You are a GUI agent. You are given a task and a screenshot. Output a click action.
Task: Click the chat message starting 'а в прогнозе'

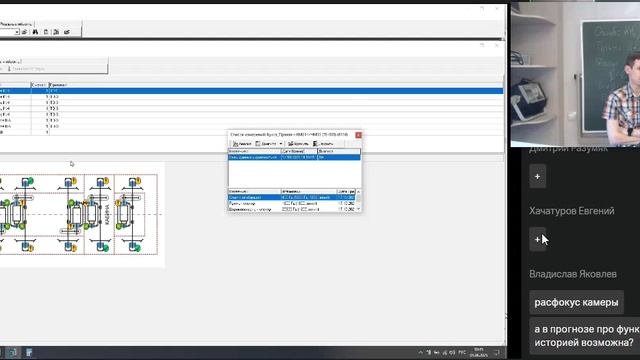(584, 336)
